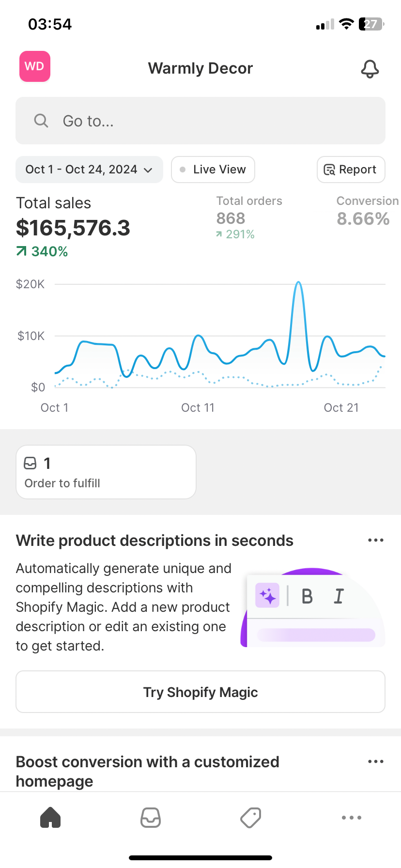Image resolution: width=401 pixels, height=868 pixels.
Task: Open the Home tab in bottom bar
Action: 50,818
